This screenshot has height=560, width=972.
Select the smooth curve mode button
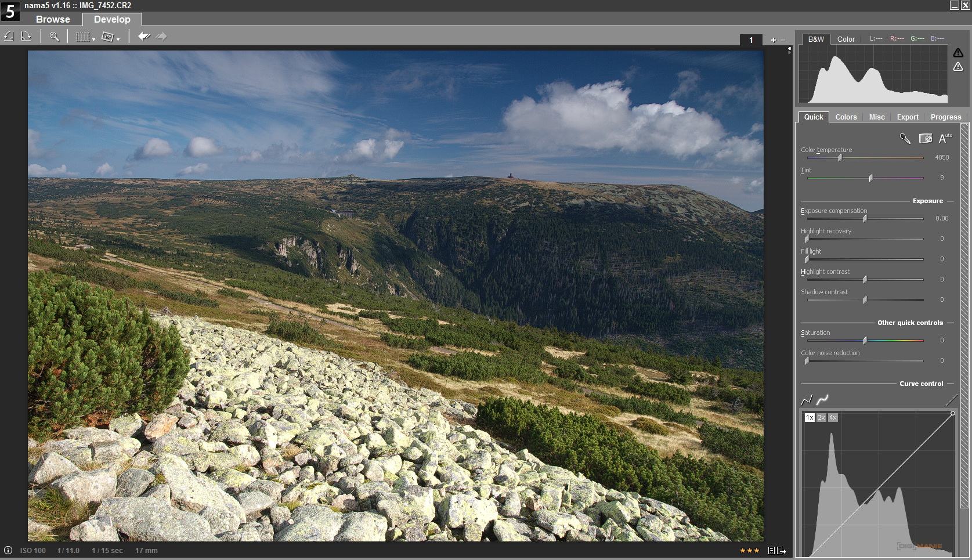822,400
